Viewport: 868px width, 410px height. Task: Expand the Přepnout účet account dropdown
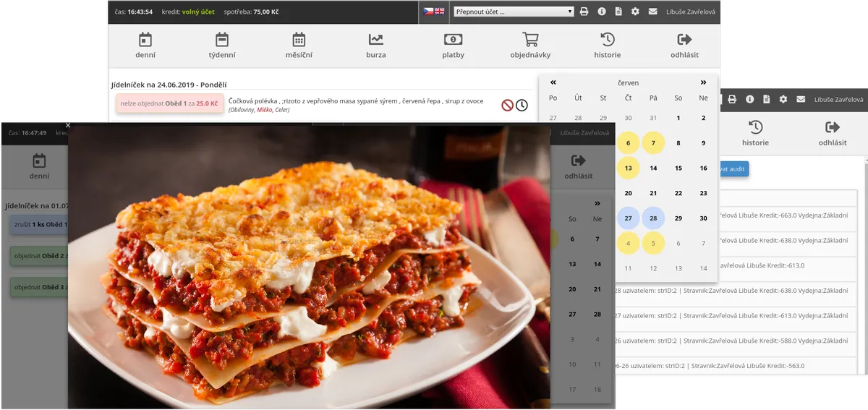point(514,12)
